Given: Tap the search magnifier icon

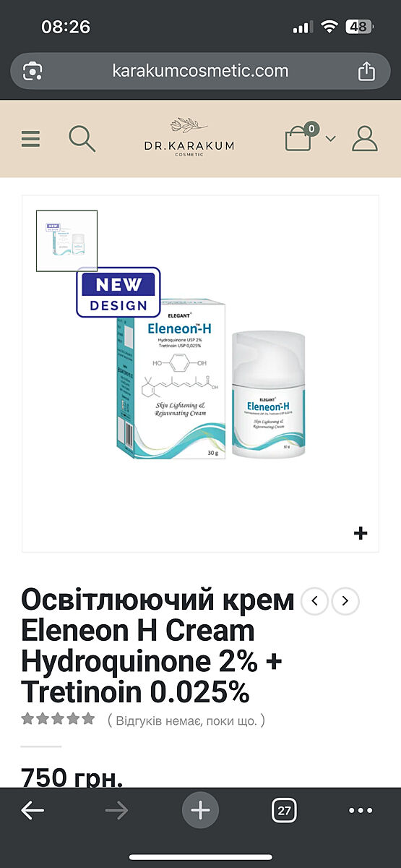Looking at the screenshot, I should (x=82, y=138).
